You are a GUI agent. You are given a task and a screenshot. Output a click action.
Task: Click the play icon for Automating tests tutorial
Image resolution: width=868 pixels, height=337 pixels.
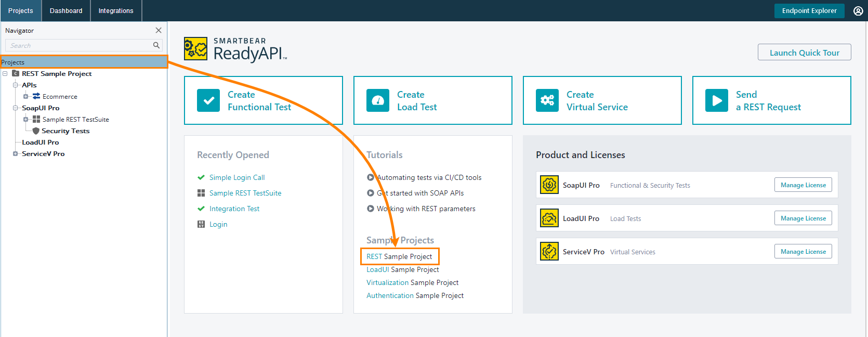371,177
